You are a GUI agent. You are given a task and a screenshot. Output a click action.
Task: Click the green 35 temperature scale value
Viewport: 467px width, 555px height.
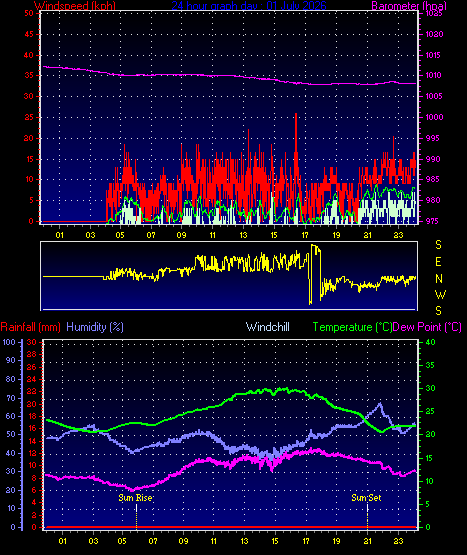click(430, 365)
